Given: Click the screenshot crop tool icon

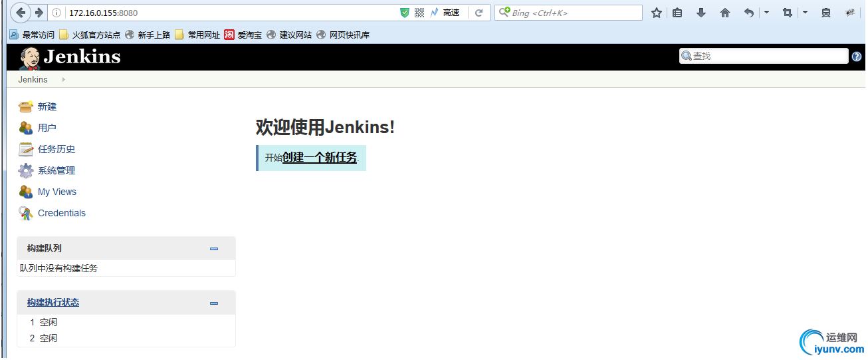Looking at the screenshot, I should (788, 13).
